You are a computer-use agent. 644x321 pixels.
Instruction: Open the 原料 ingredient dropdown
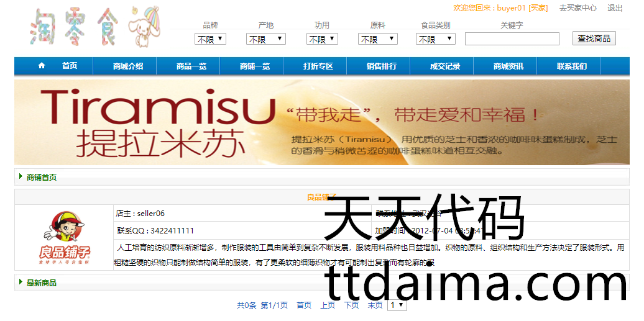click(x=377, y=39)
